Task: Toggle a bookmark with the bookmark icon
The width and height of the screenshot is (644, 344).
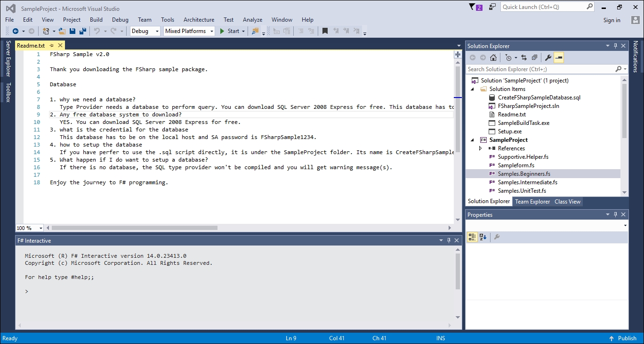Action: click(x=325, y=31)
